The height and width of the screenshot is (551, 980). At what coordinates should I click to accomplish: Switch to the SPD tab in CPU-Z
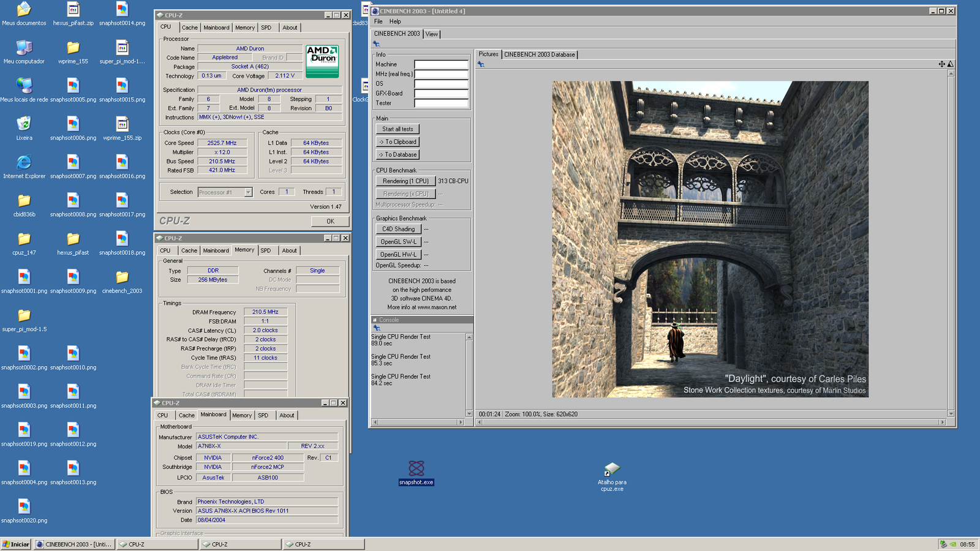coord(266,27)
